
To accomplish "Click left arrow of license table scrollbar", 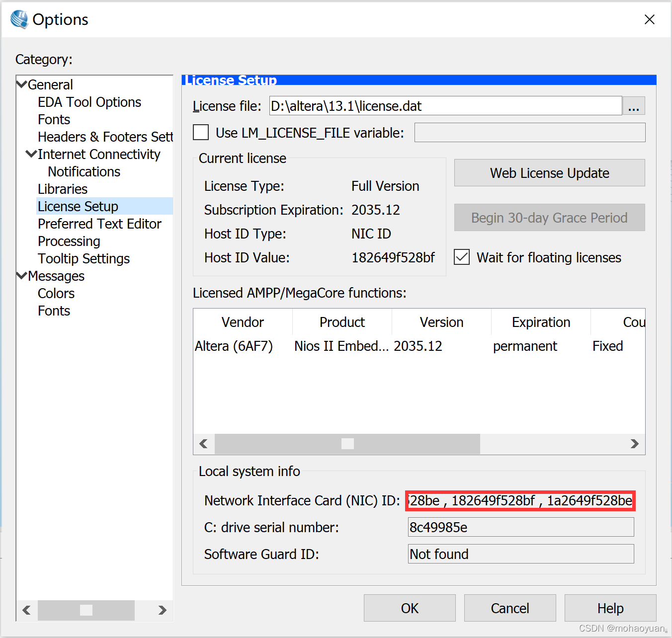I will [203, 444].
